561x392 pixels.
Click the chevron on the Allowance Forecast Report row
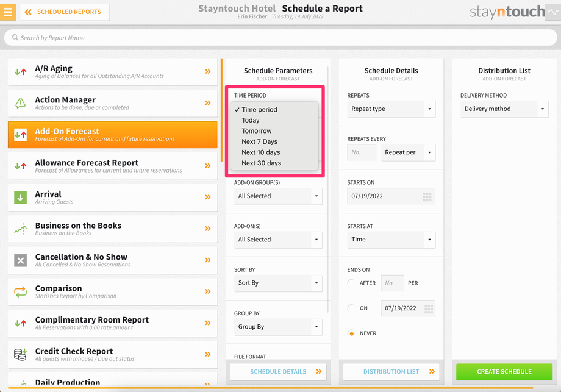point(208,166)
